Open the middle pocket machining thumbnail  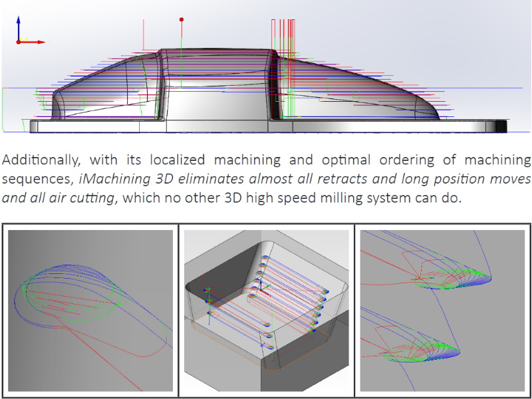coord(267,311)
